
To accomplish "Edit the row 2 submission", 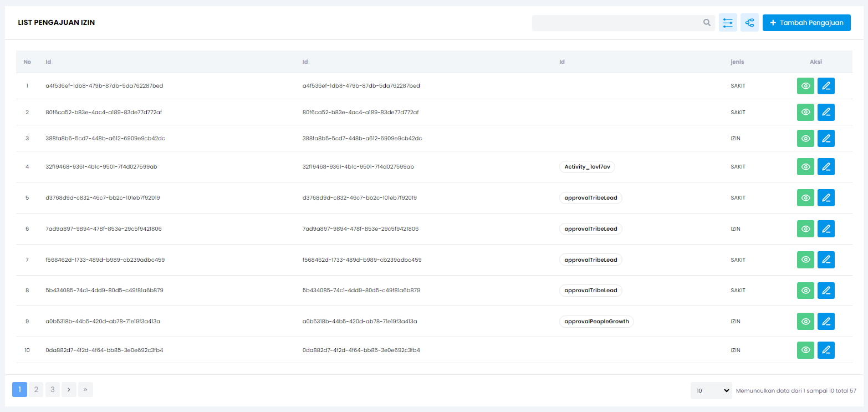I will pyautogui.click(x=826, y=112).
